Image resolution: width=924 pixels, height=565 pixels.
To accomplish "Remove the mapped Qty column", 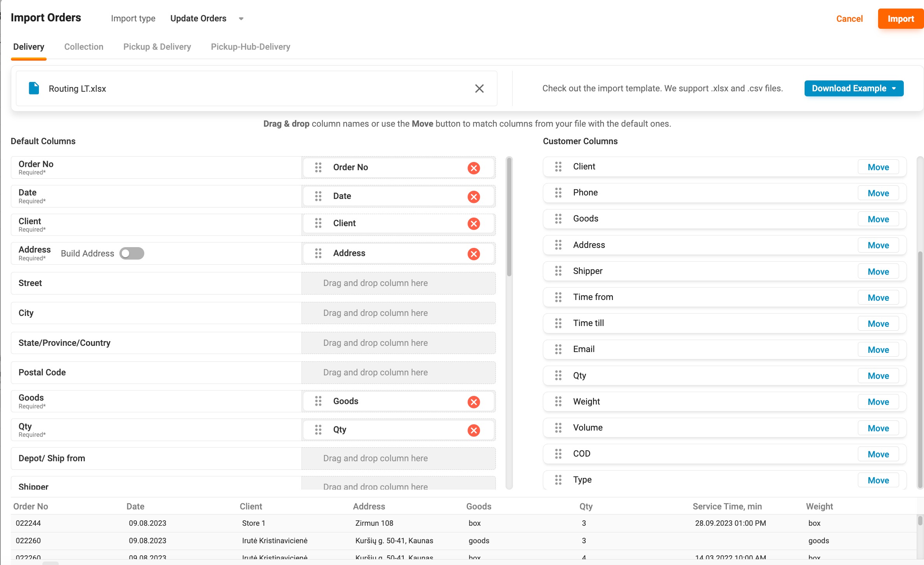I will [473, 430].
